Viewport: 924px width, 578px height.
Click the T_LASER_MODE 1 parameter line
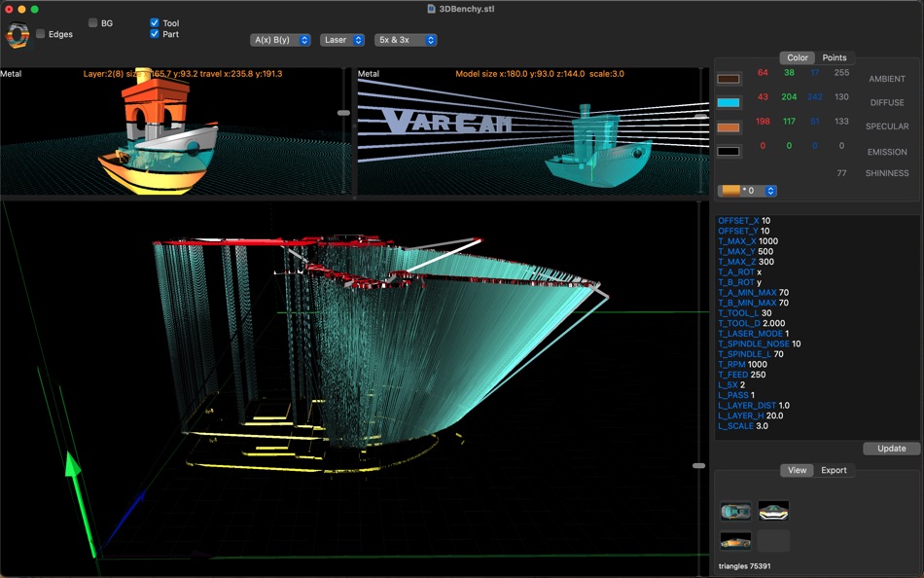(753, 333)
